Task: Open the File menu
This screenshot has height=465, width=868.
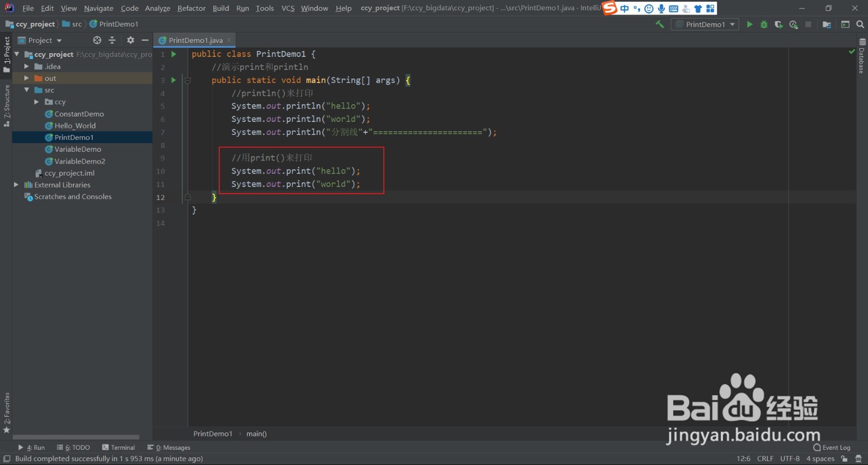Action: 28,8
